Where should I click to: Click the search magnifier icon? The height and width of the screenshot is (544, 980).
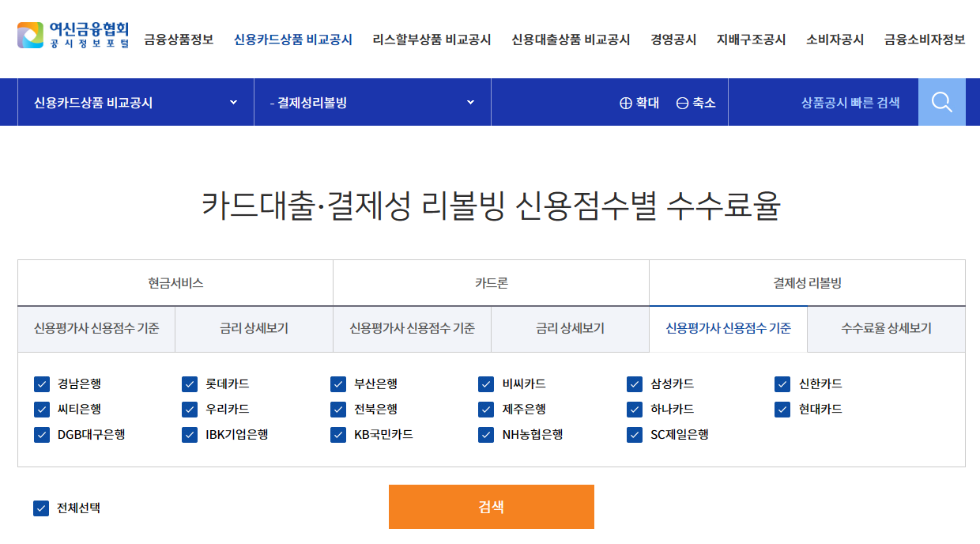click(941, 101)
